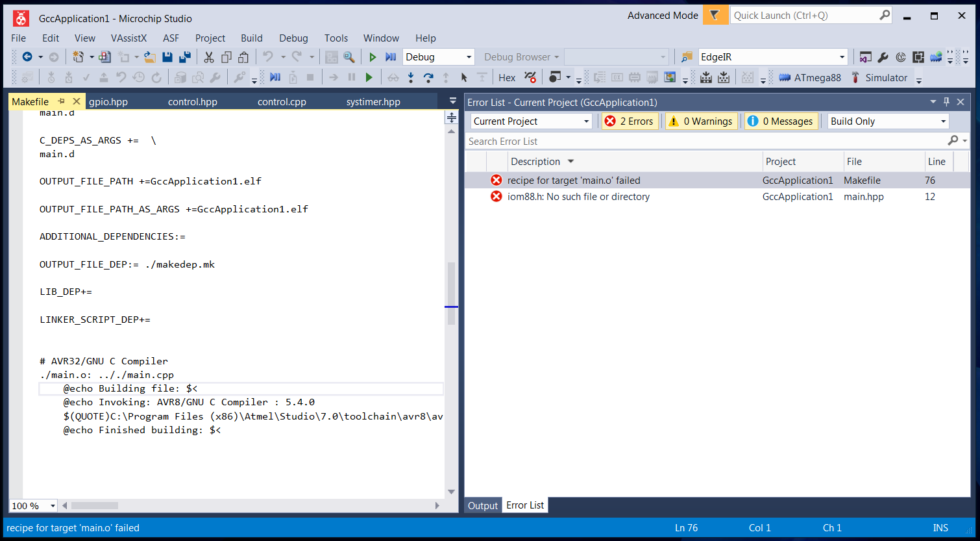980x541 pixels.
Task: Open the editor zoom 100 % dropdown
Action: (52, 506)
